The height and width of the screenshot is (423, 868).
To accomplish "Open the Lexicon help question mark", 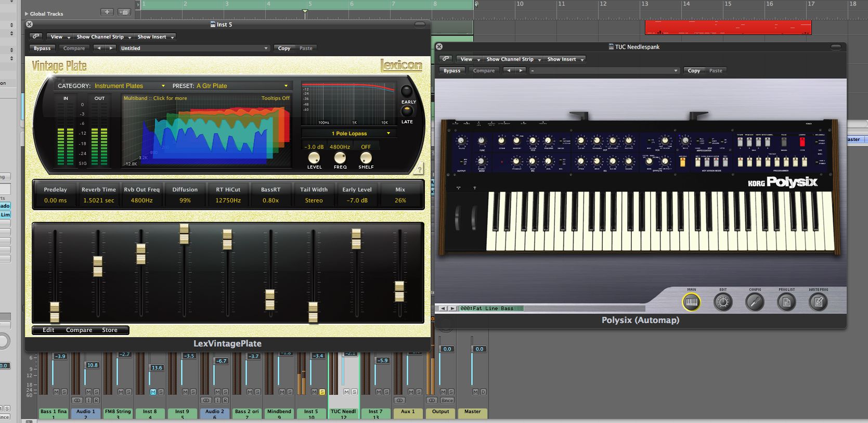I will click(x=420, y=169).
